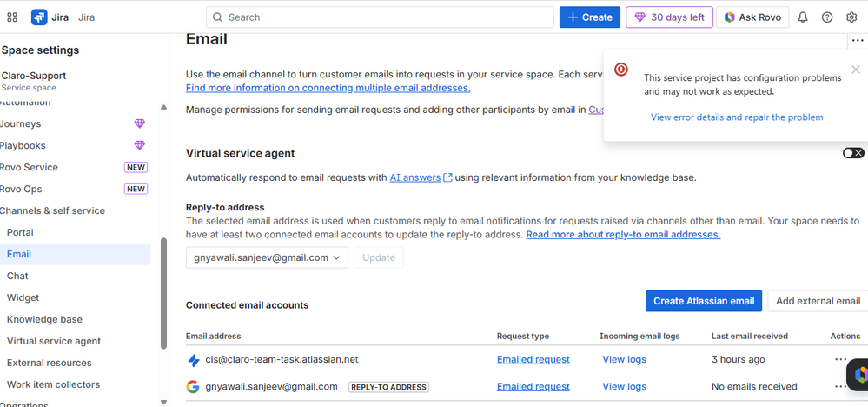The image size is (868, 407).
Task: Open reply-to address email dropdown
Action: (x=267, y=257)
